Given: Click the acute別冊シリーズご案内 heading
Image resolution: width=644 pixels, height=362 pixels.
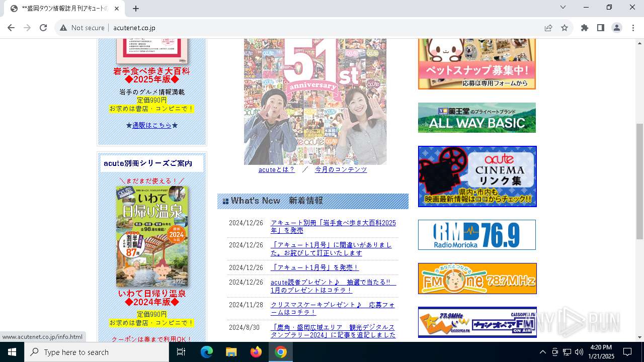Looking at the screenshot, I should pyautogui.click(x=151, y=163).
